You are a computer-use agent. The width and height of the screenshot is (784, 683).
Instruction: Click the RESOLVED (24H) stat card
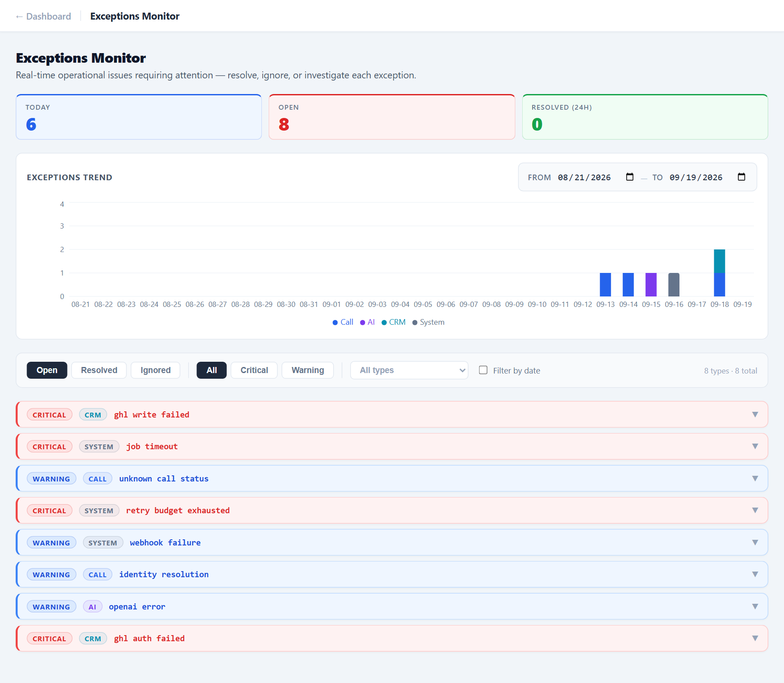[645, 117]
